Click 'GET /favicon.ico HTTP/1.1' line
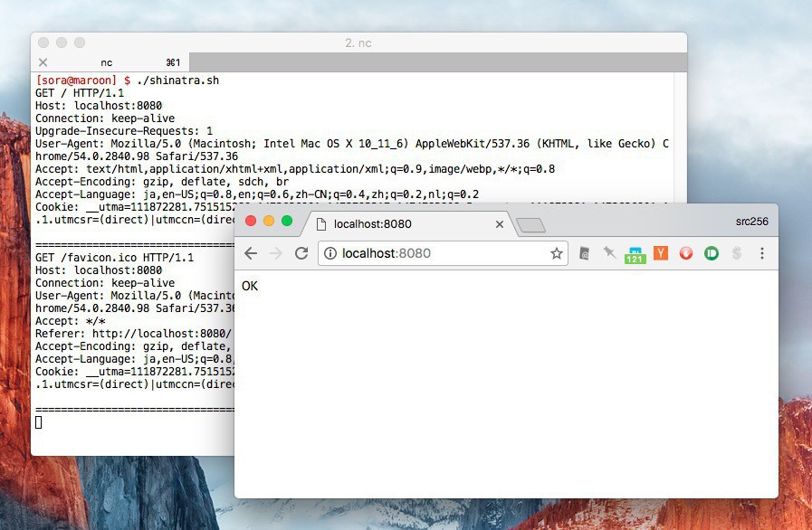Image resolution: width=812 pixels, height=530 pixels. (114, 258)
